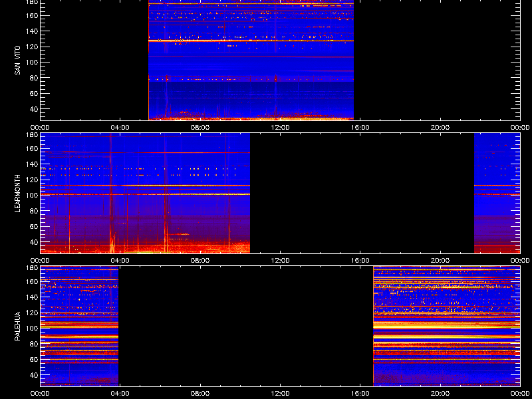Viewport: 532px width, 399px height.
Task: Select the 16:00 time label below Palehua panel
Action: tap(360, 394)
